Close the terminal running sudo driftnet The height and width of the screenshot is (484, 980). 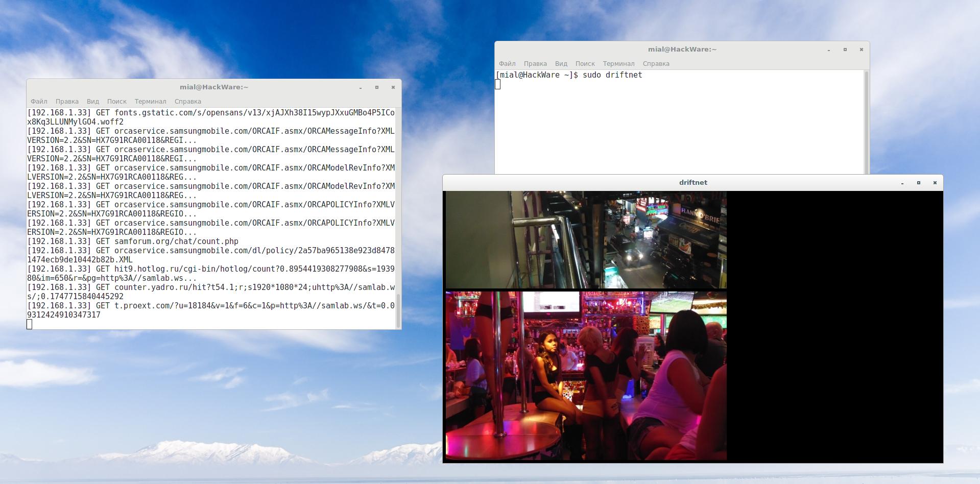(x=861, y=50)
